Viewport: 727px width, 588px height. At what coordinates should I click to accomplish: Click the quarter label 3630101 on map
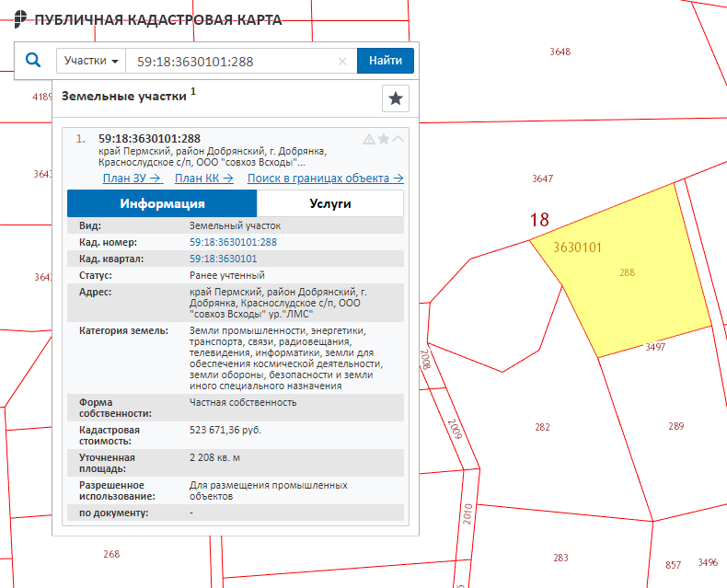[x=577, y=248]
